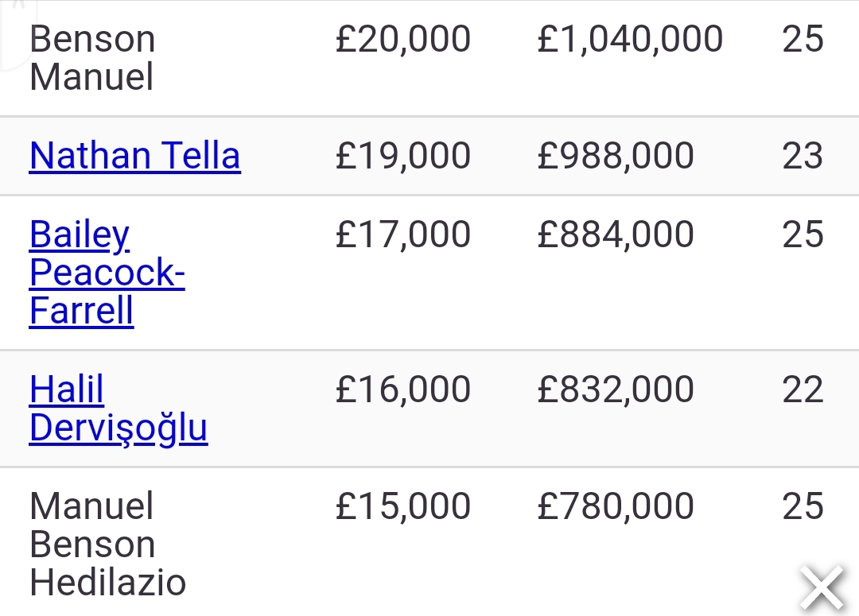Select the £20,000 weekly wage cell

402,40
